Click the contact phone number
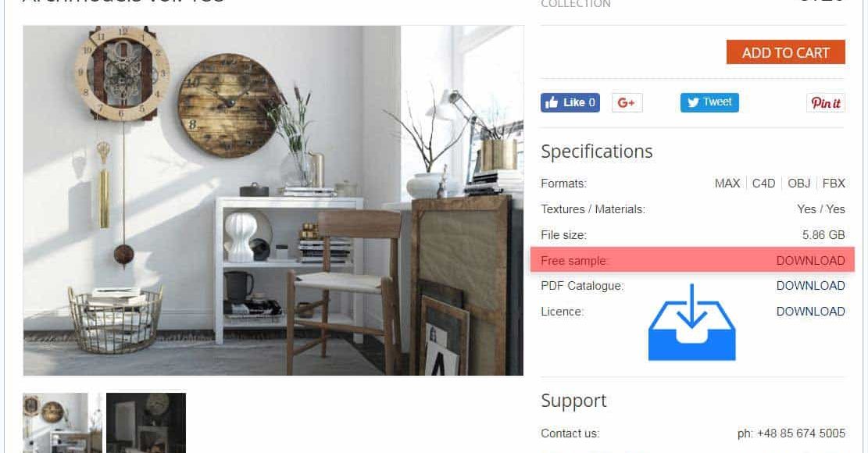The height and width of the screenshot is (453, 868). coord(791,433)
